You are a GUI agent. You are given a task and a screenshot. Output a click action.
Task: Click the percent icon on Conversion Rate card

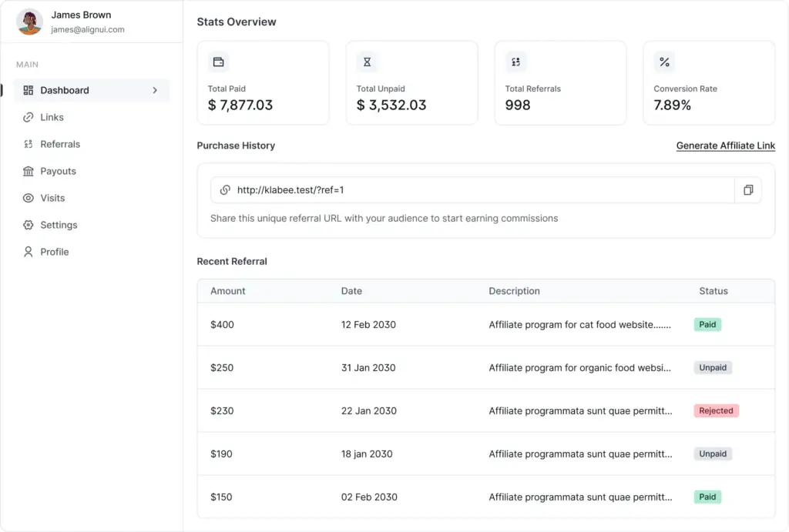[663, 62]
